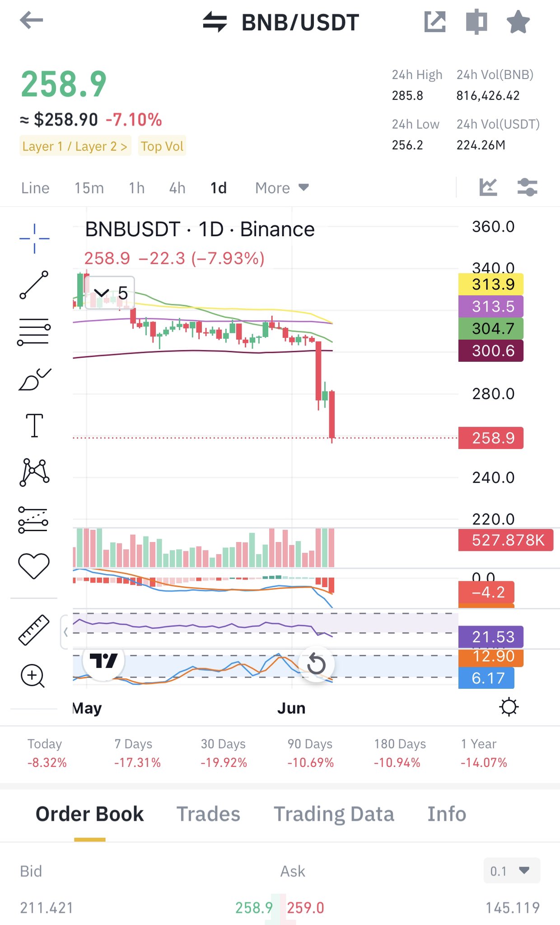Switch to the Trades tab
560x925 pixels.
tap(208, 814)
